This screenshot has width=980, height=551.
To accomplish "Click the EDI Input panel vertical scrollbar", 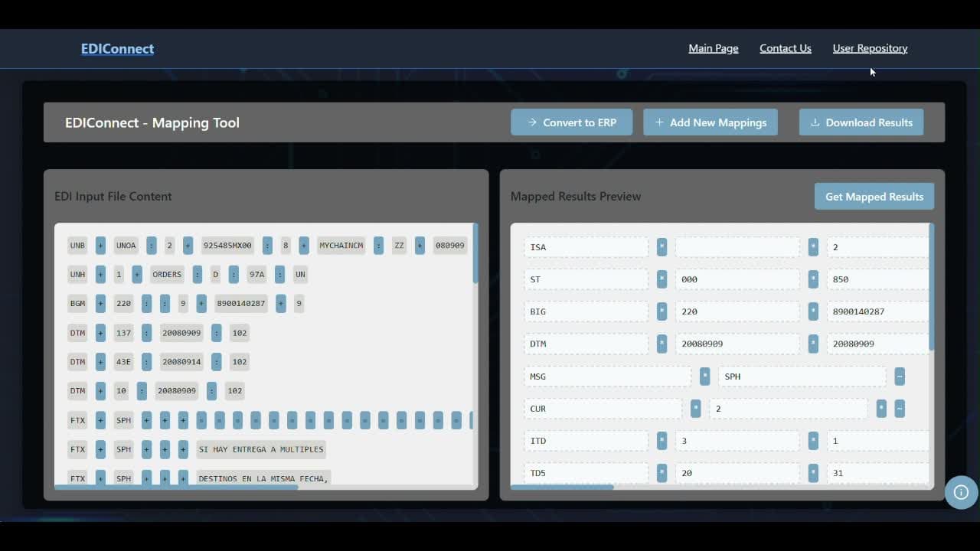I will [x=475, y=254].
